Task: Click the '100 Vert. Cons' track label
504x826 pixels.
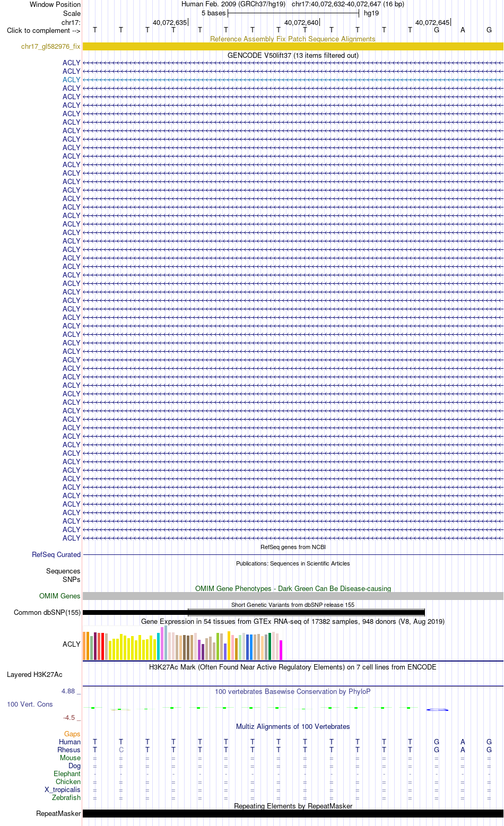Action: pyautogui.click(x=30, y=704)
